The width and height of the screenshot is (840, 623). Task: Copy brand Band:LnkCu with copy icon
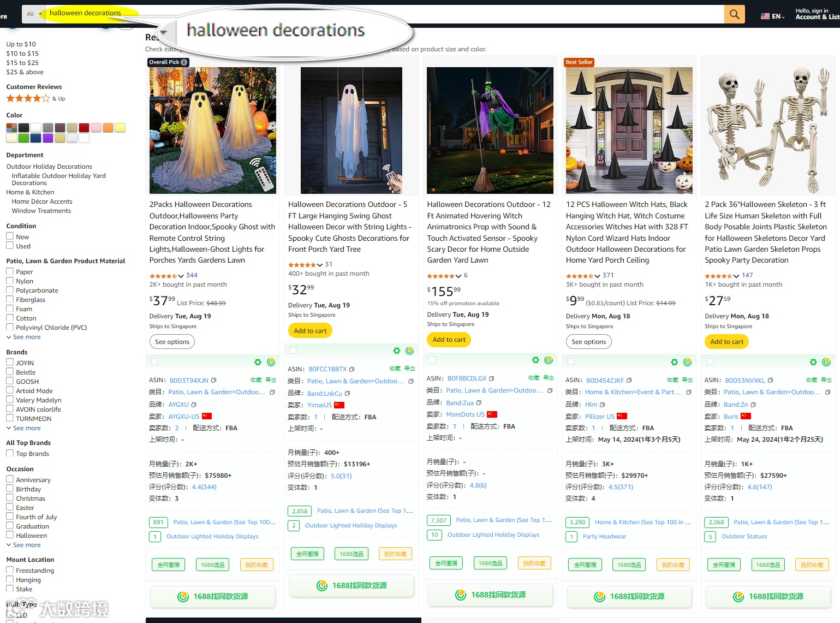347,394
